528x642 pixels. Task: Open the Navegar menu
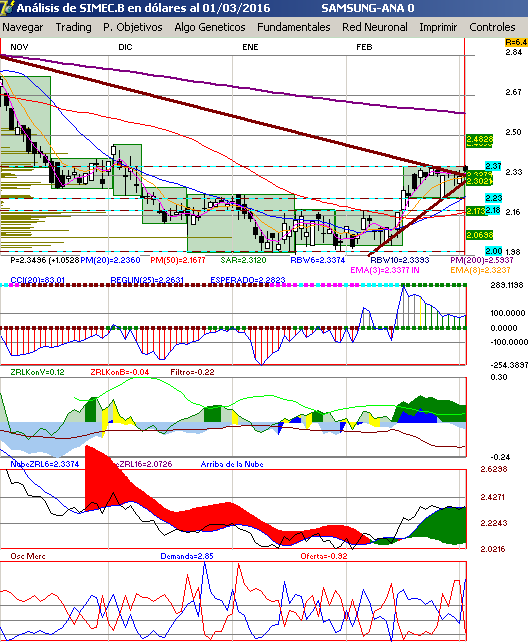[23, 27]
